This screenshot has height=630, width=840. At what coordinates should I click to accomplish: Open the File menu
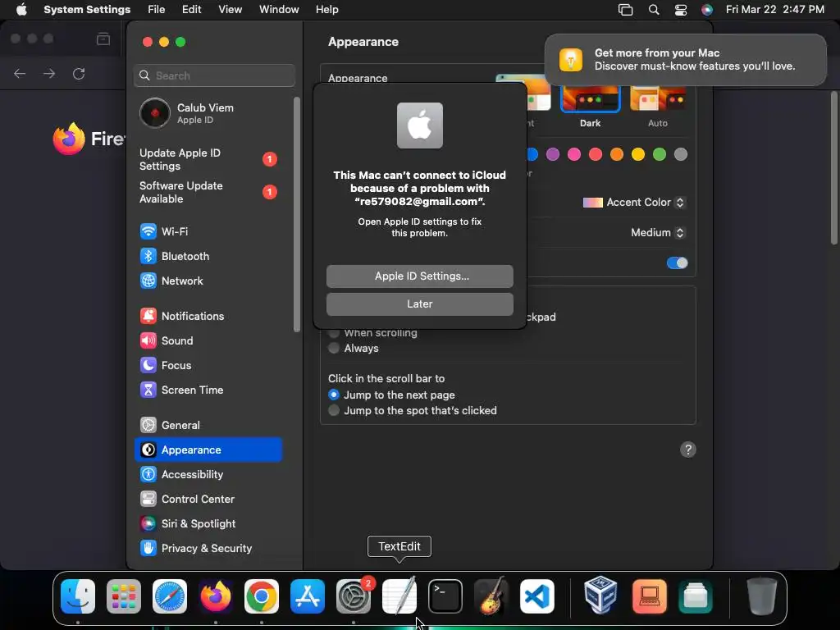click(157, 10)
